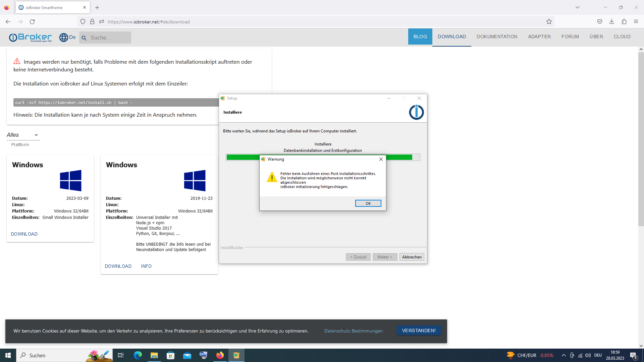Open the DOKUMENTATION nav tab
This screenshot has width=644, height=362.
click(x=497, y=37)
